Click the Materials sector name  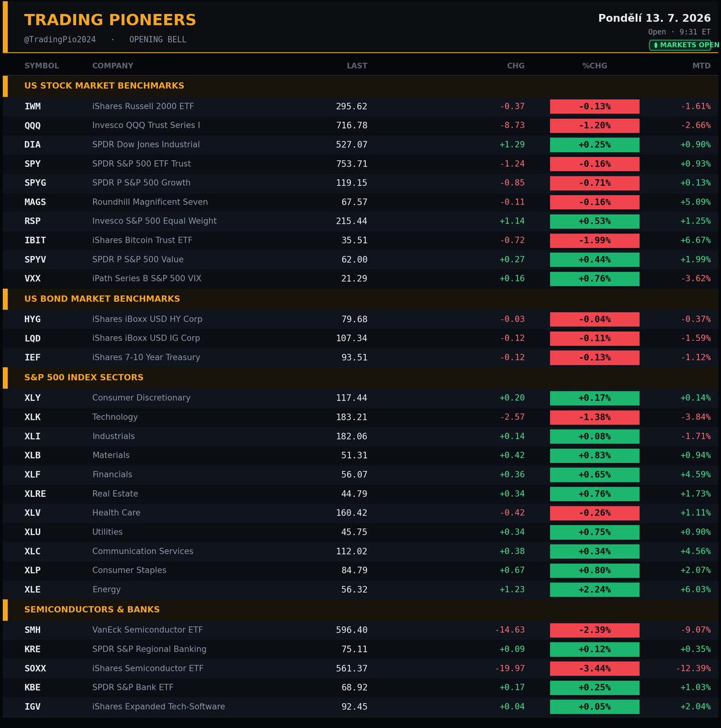point(111,456)
